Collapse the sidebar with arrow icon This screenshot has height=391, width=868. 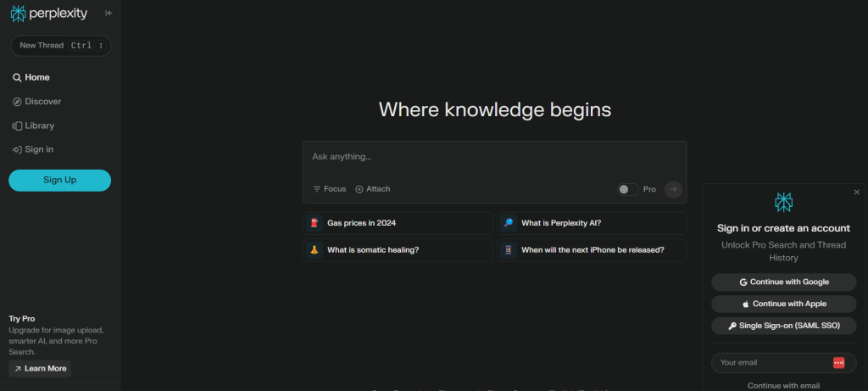coord(108,13)
